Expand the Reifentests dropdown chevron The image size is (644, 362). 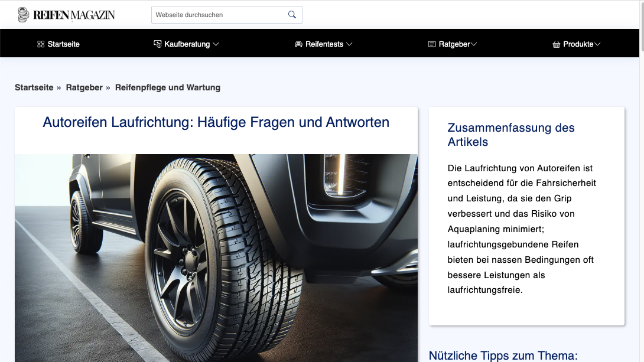[x=349, y=44]
